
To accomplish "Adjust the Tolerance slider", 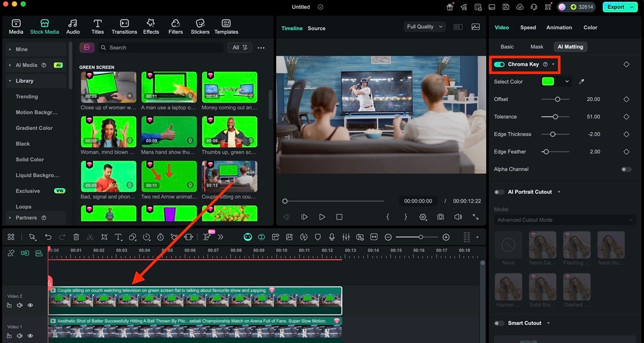I will [555, 117].
